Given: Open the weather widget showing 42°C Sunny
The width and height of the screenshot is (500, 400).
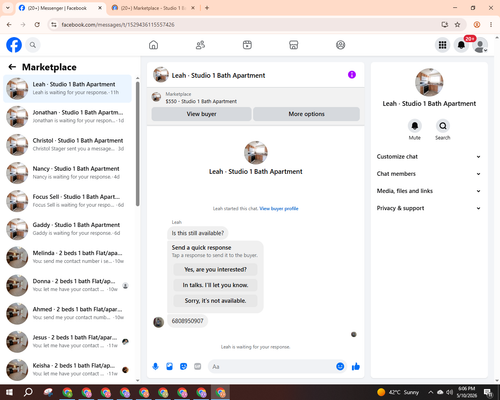Looking at the screenshot, I should tap(398, 392).
